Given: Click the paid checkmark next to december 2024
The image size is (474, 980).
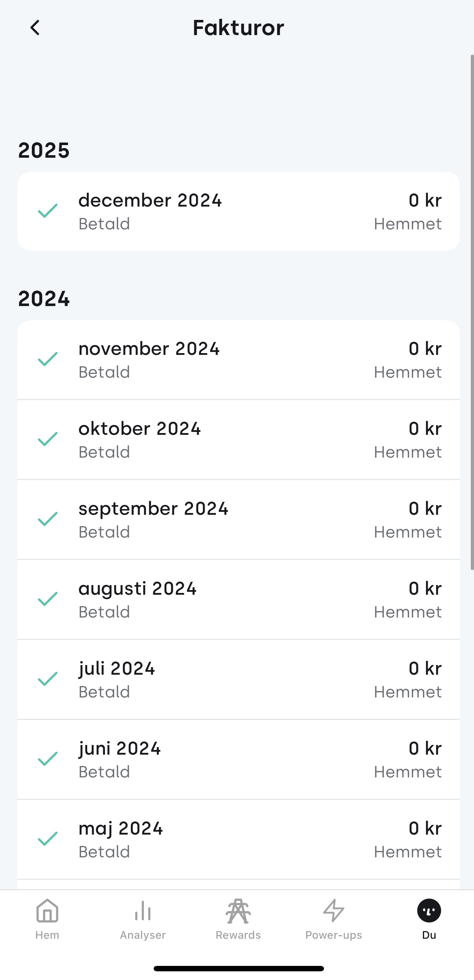Looking at the screenshot, I should pos(47,211).
